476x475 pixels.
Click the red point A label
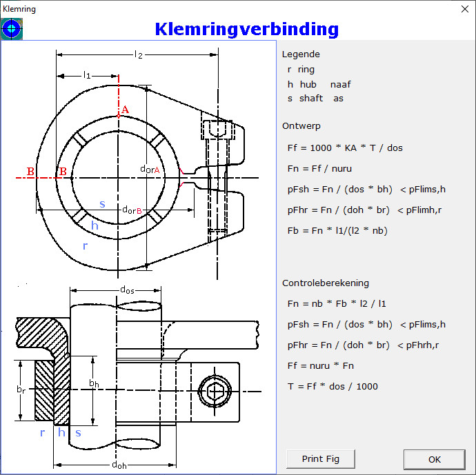coord(125,110)
